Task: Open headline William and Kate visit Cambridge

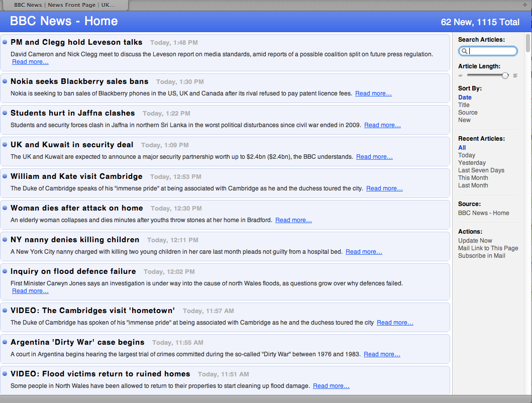Action: tap(76, 176)
